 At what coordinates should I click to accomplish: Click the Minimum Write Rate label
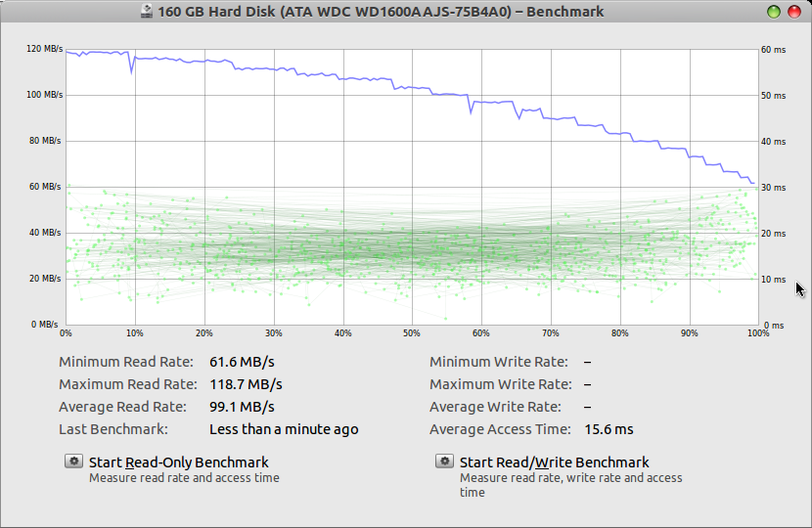tap(498, 362)
